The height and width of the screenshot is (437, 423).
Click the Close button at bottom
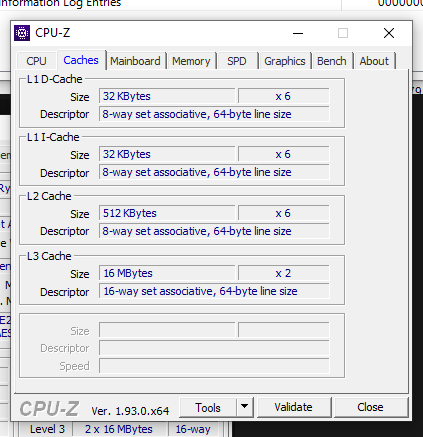click(x=370, y=407)
